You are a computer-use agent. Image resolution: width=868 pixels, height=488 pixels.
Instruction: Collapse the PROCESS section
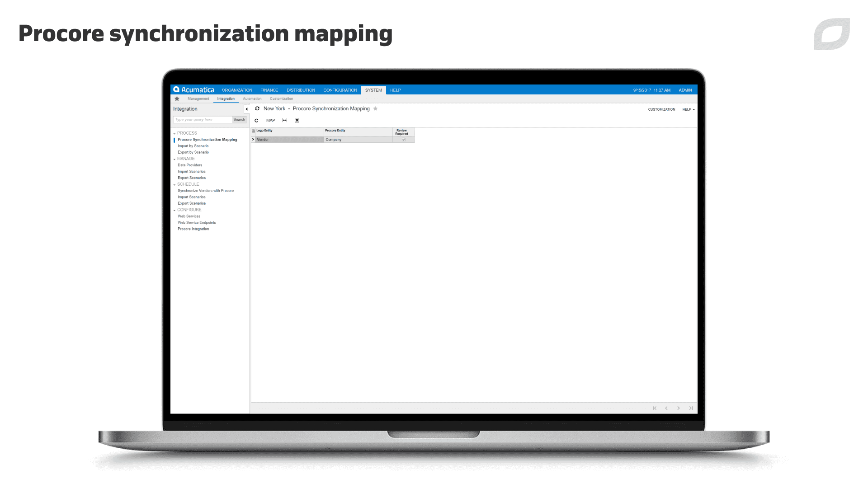click(x=175, y=134)
